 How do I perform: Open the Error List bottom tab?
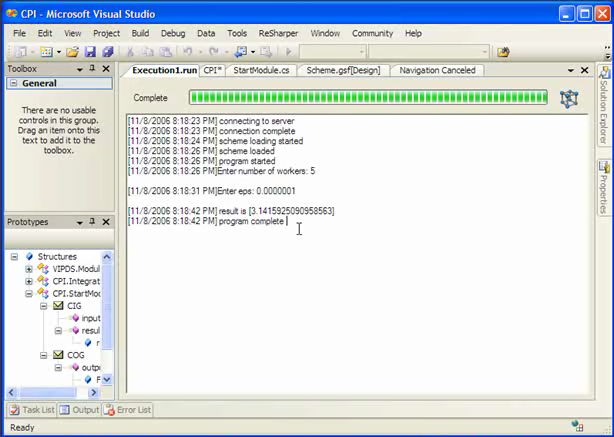128,410
